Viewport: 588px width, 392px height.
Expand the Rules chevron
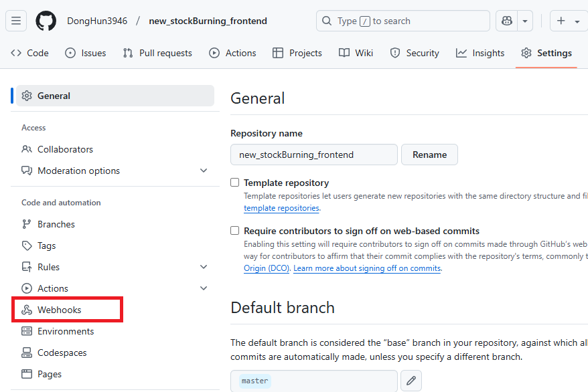coord(204,267)
